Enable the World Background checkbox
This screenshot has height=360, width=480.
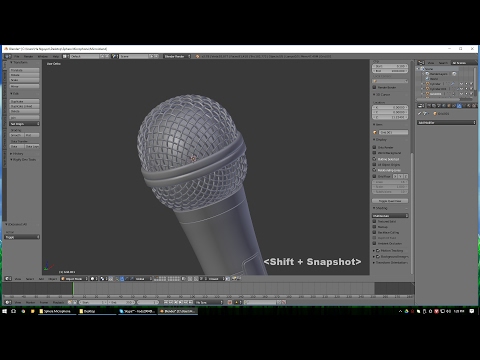pyautogui.click(x=374, y=153)
